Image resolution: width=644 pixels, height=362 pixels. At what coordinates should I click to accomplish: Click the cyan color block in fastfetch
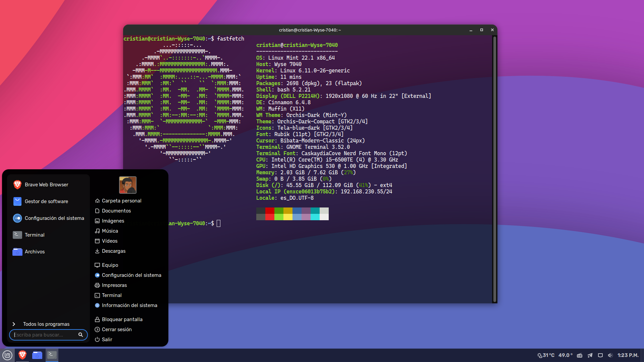pyautogui.click(x=315, y=210)
